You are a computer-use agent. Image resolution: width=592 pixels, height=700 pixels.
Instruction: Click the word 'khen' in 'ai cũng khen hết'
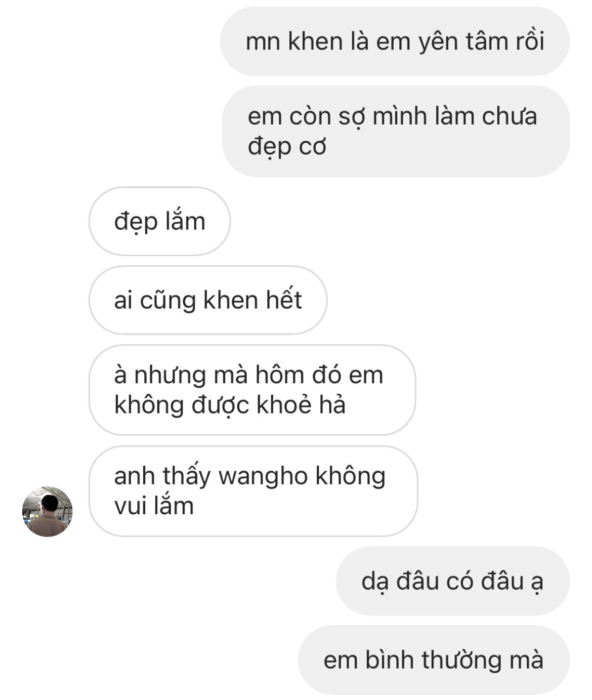[x=231, y=300]
